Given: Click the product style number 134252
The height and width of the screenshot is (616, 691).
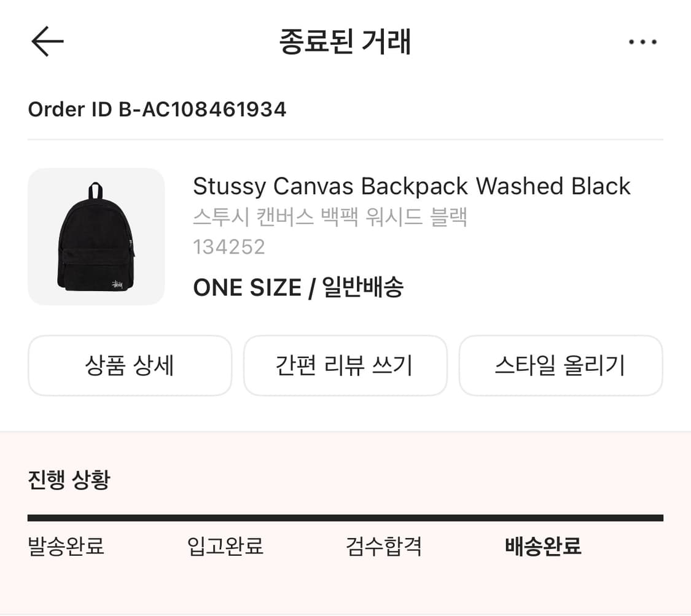Looking at the screenshot, I should [229, 247].
